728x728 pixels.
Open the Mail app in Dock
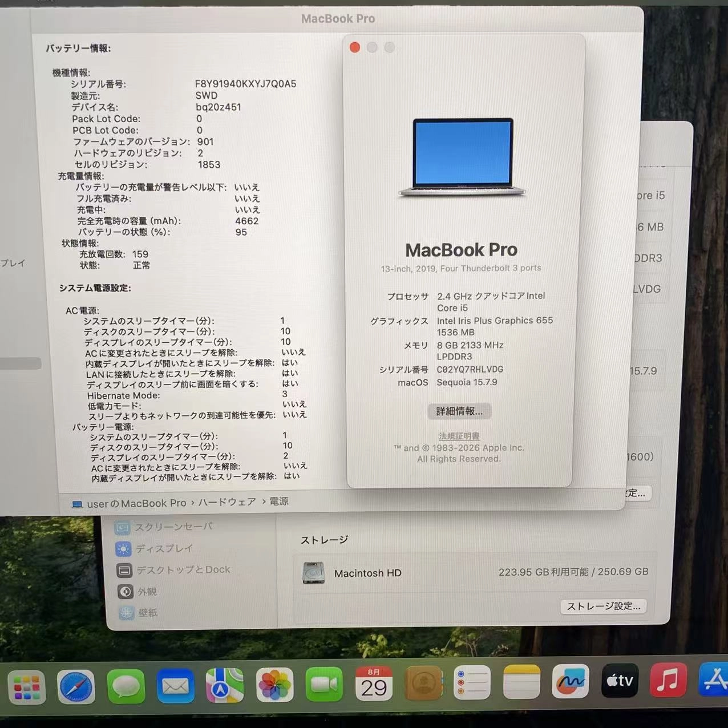(175, 686)
